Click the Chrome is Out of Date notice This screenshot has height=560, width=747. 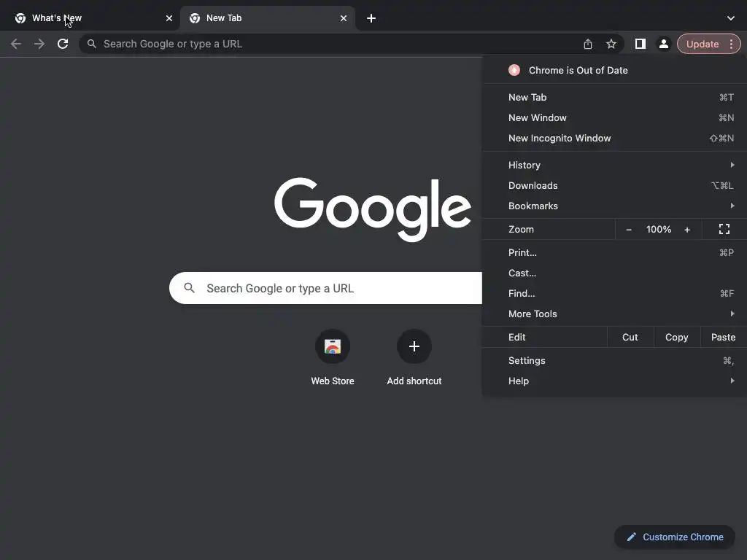pos(614,71)
